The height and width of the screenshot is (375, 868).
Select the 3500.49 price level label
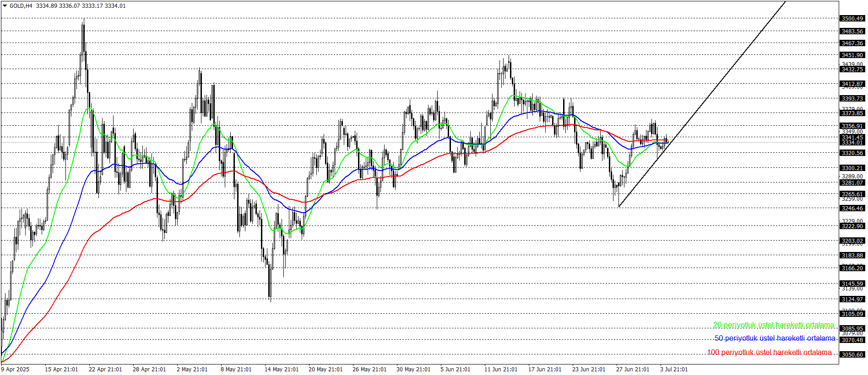coord(852,19)
